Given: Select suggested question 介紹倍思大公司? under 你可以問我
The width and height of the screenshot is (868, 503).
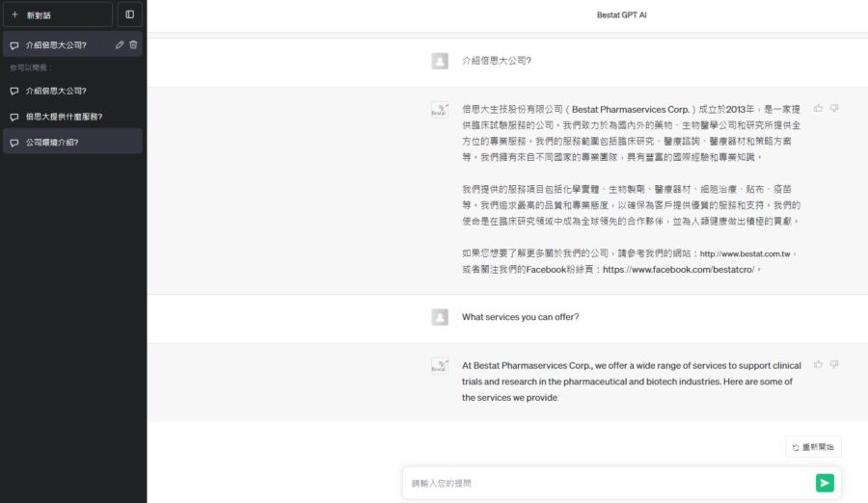Looking at the screenshot, I should click(x=72, y=91).
